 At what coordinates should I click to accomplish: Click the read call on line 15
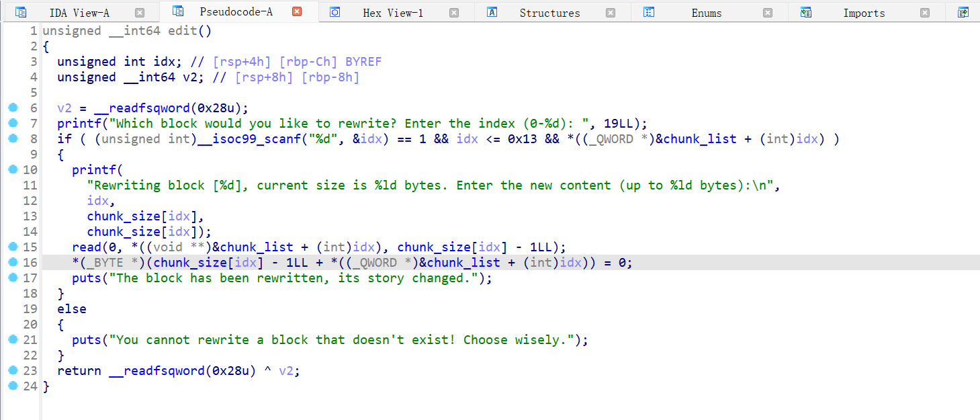(87, 247)
